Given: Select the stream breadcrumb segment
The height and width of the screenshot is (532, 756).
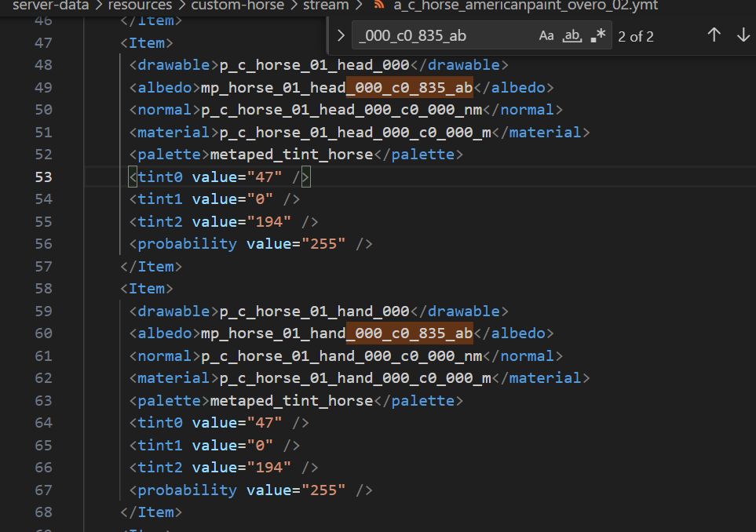Looking at the screenshot, I should click(326, 5).
